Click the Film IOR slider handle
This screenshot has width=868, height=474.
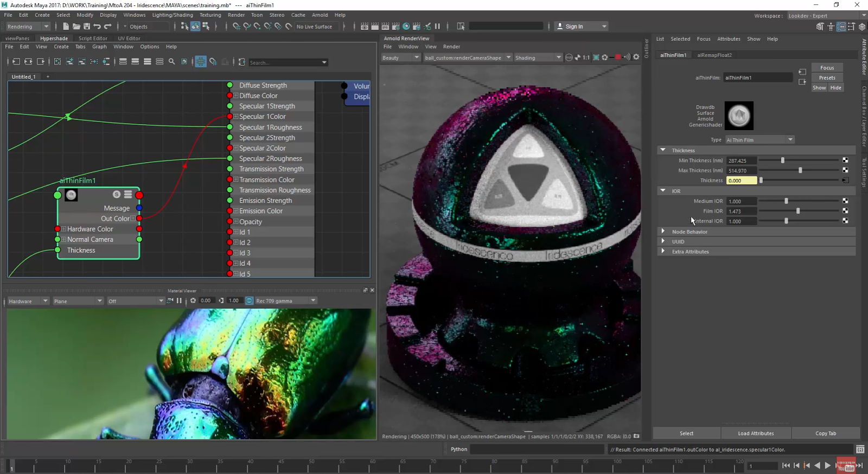[798, 211]
